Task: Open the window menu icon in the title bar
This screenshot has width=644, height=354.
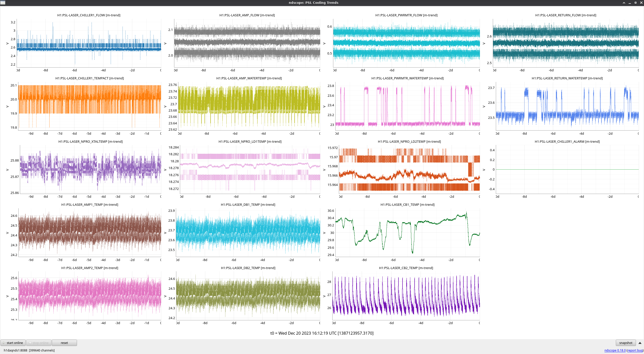Action: click(x=3, y=3)
